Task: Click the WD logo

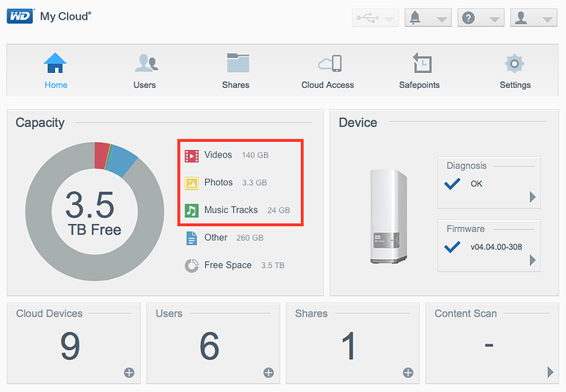Action: pos(21,16)
